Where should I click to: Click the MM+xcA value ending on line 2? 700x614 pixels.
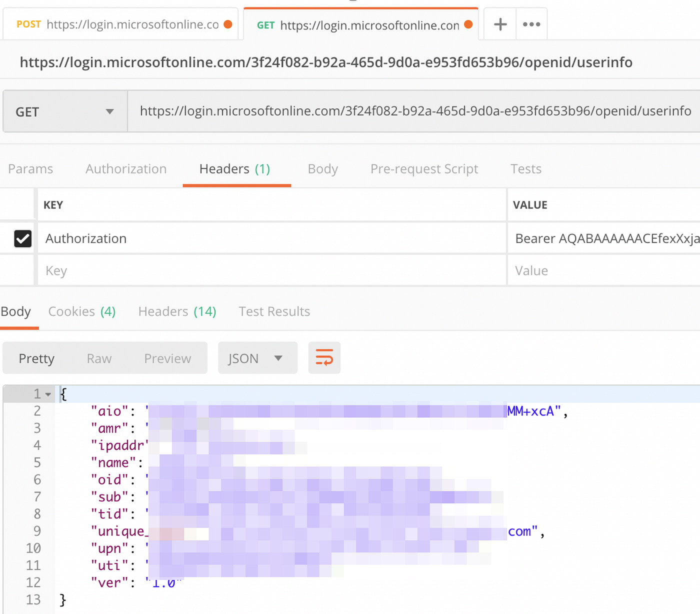534,411
